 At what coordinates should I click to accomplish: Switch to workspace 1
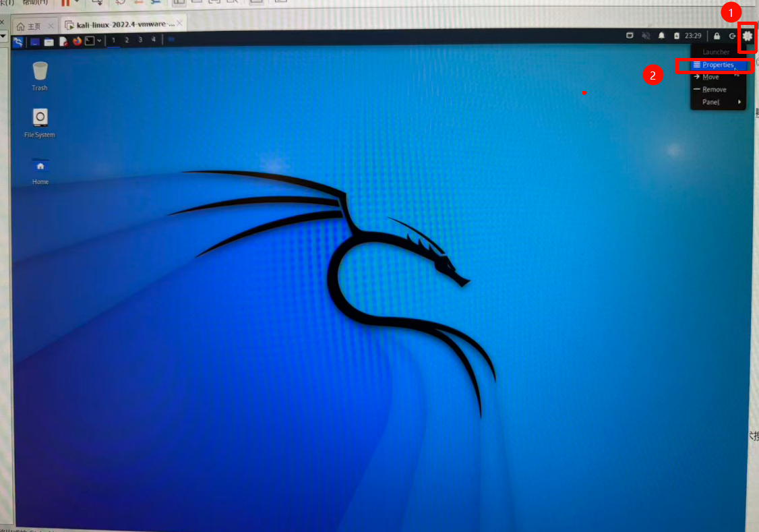click(114, 40)
